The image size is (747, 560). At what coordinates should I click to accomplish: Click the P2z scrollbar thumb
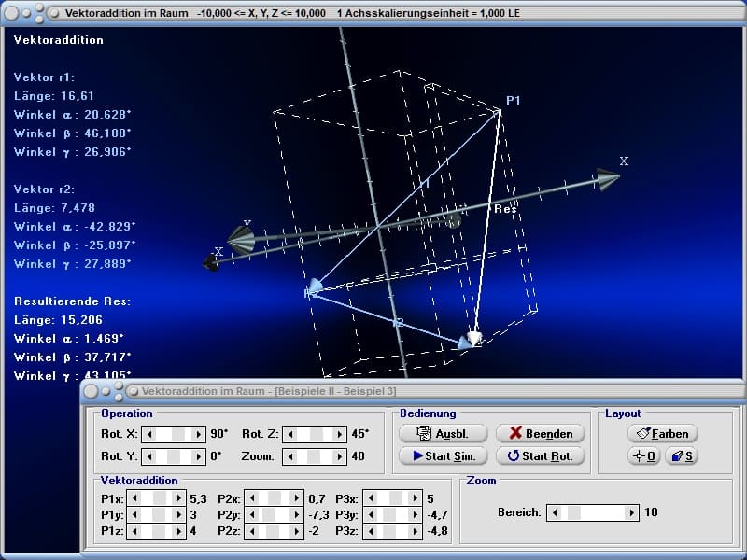point(272,530)
